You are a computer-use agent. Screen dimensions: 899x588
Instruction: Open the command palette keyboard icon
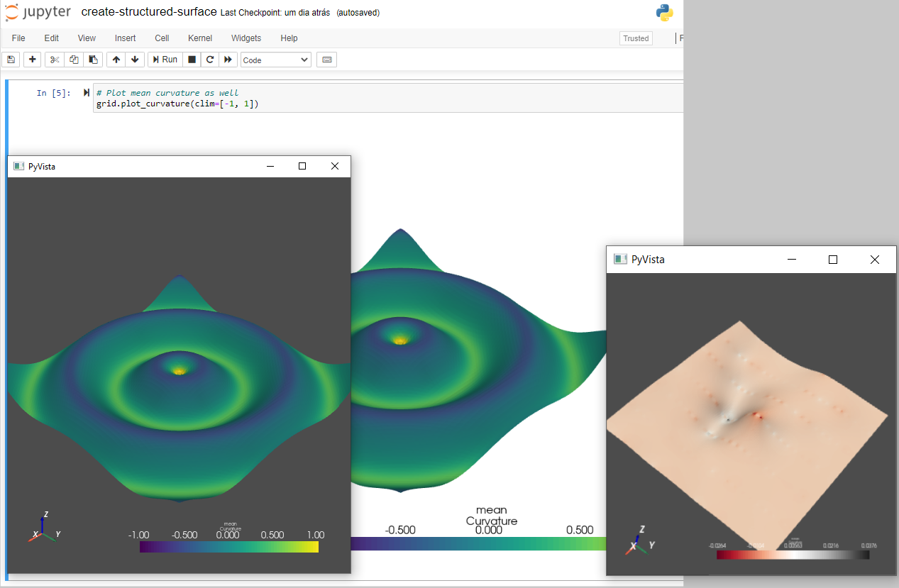point(326,60)
